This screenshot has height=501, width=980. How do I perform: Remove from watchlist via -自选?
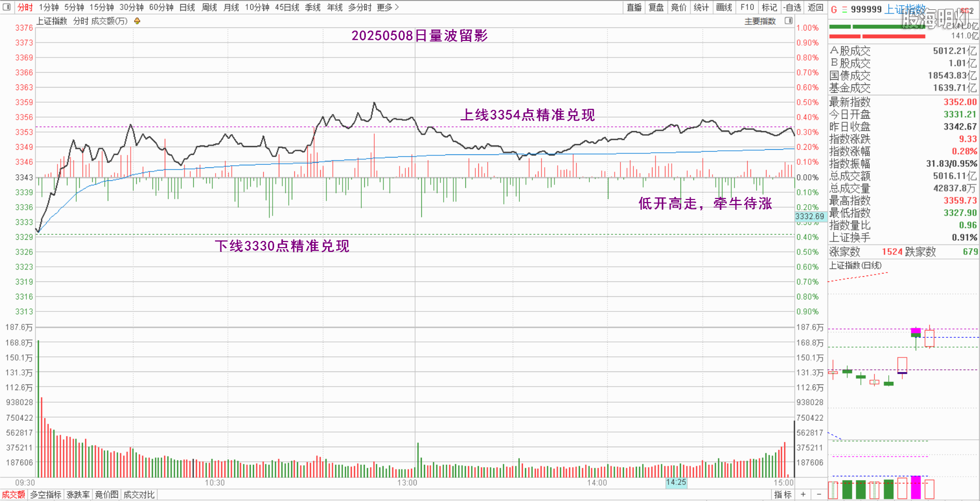click(x=792, y=7)
